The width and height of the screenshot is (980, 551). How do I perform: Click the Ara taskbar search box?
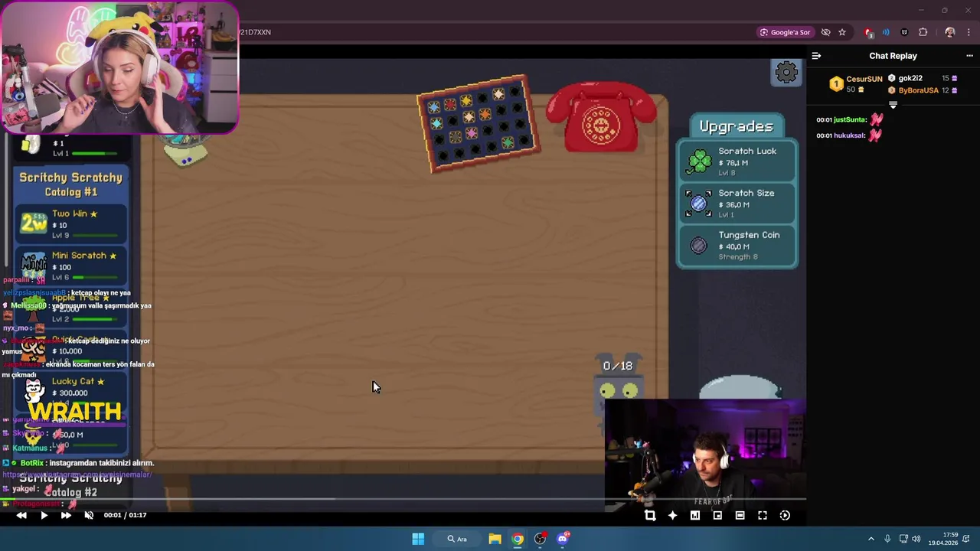click(458, 539)
